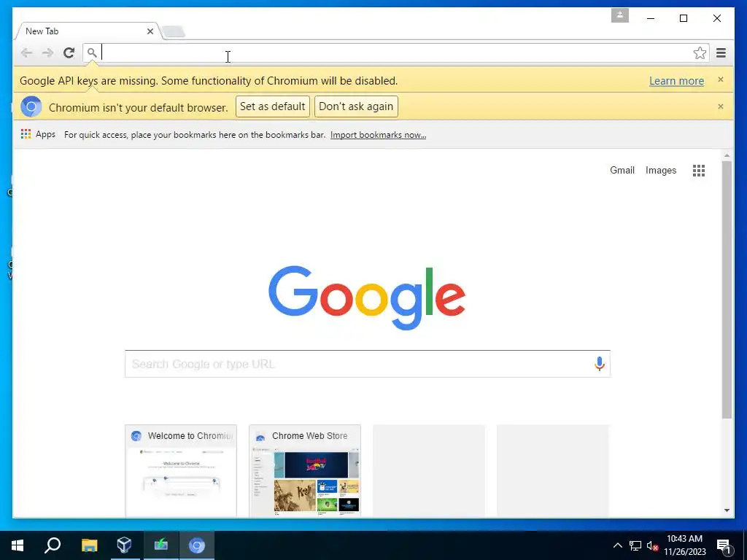Start voice search with microphone icon

pos(600,364)
